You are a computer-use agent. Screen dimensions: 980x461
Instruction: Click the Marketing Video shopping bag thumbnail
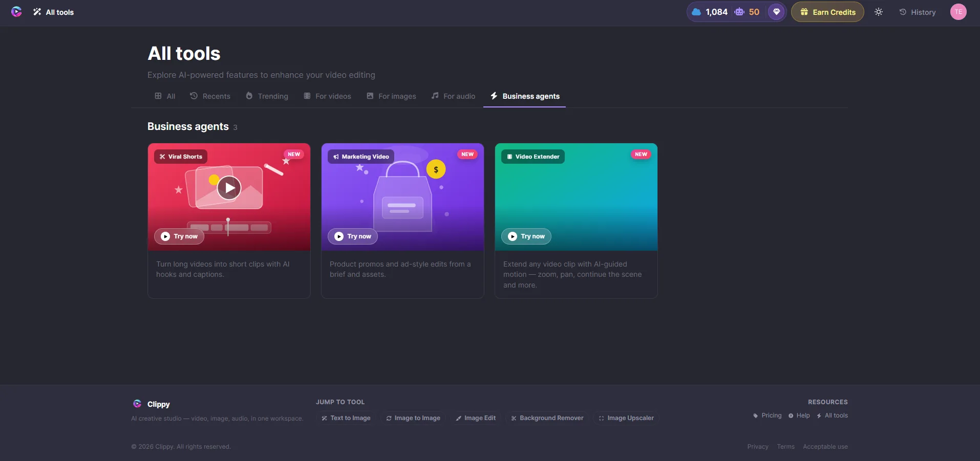coord(402,197)
